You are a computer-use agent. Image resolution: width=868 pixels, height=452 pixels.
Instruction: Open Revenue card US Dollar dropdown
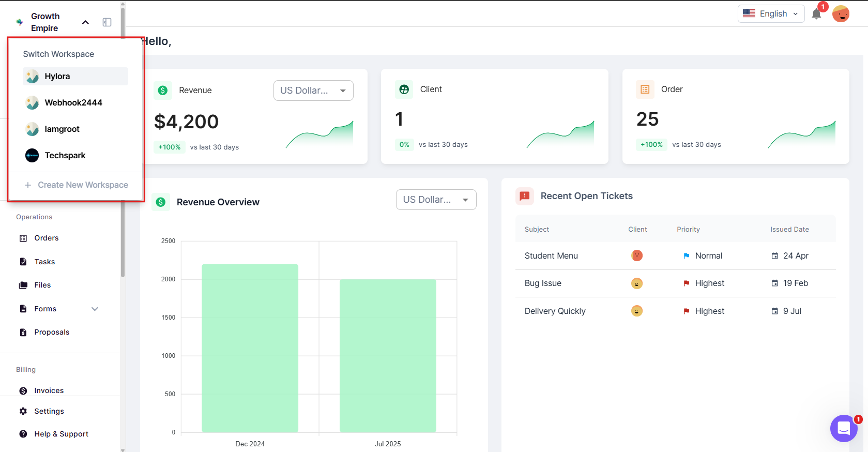click(313, 91)
